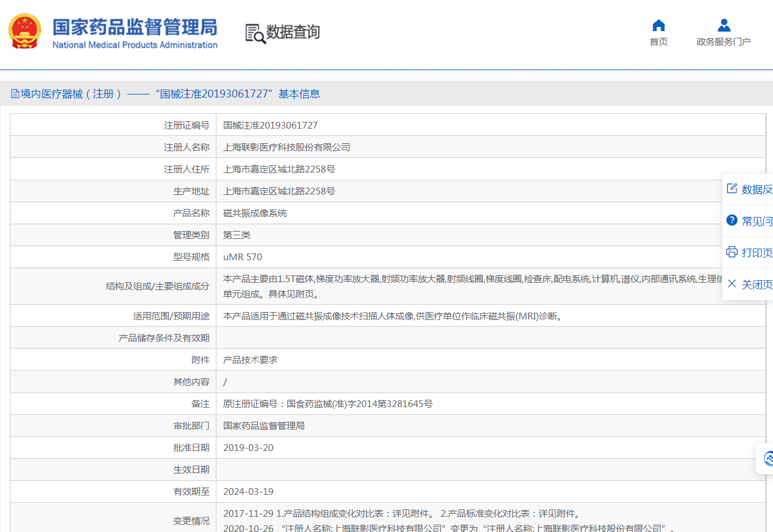Click 2020-10-26 change record line
The image size is (773, 532).
coord(449,527)
